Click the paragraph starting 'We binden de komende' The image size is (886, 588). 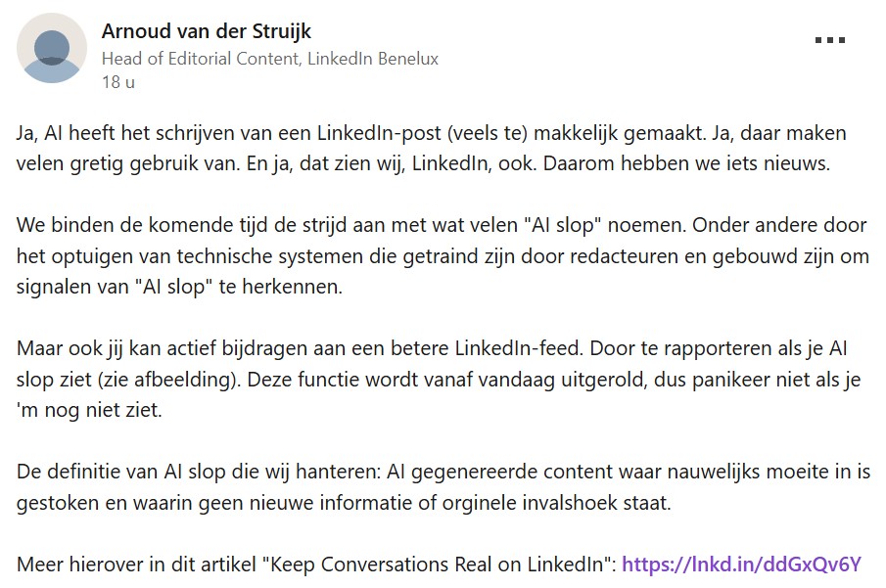pyautogui.click(x=443, y=256)
